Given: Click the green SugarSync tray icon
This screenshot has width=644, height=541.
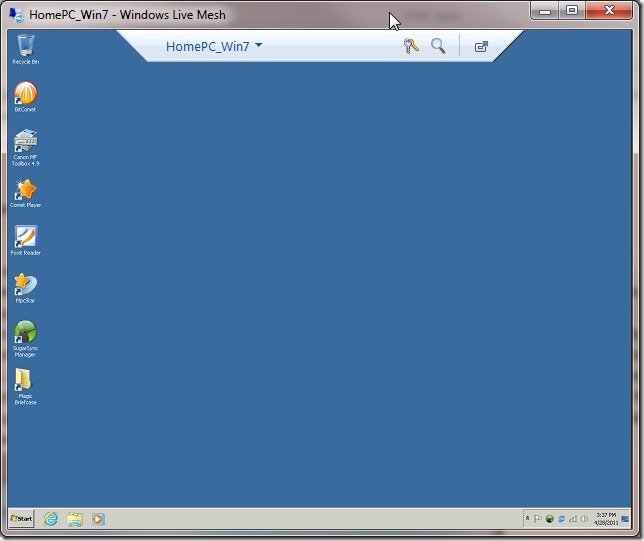Looking at the screenshot, I should 550,519.
